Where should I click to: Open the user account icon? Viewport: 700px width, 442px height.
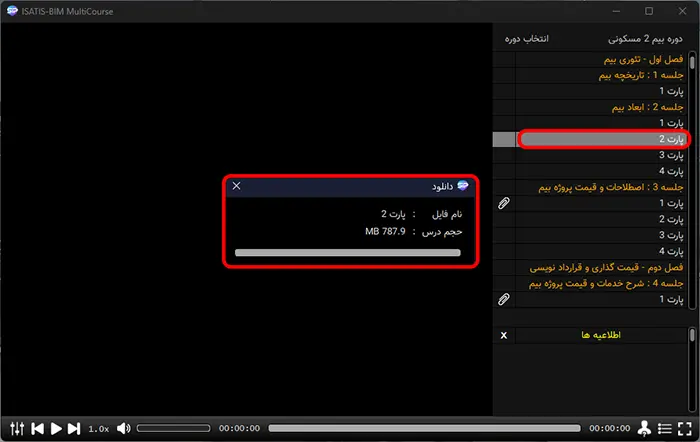[644, 429]
